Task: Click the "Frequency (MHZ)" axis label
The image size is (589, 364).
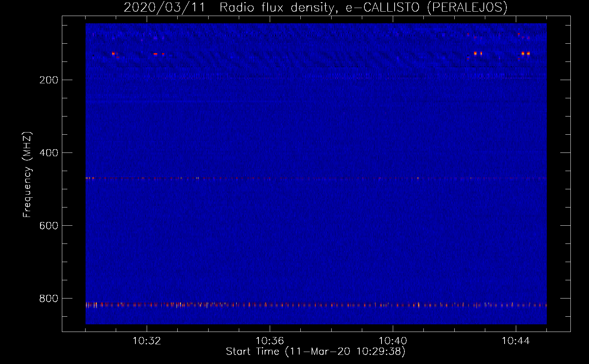Action: point(27,175)
